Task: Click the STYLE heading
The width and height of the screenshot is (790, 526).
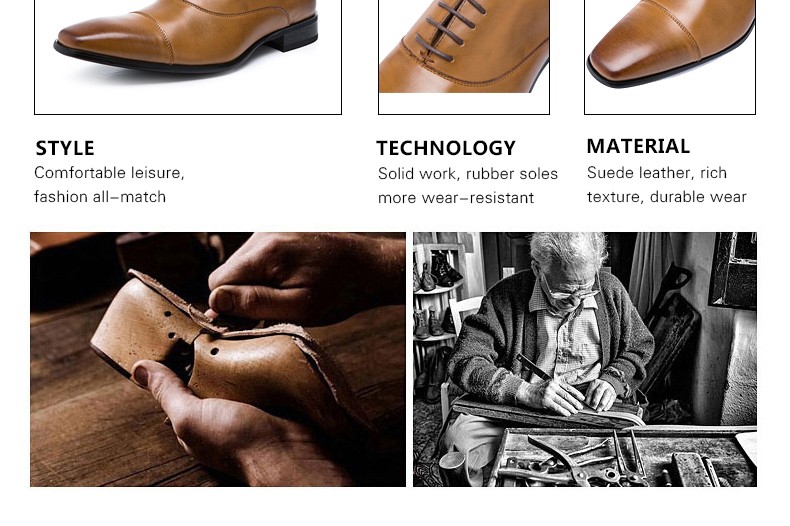Action: coord(65,148)
